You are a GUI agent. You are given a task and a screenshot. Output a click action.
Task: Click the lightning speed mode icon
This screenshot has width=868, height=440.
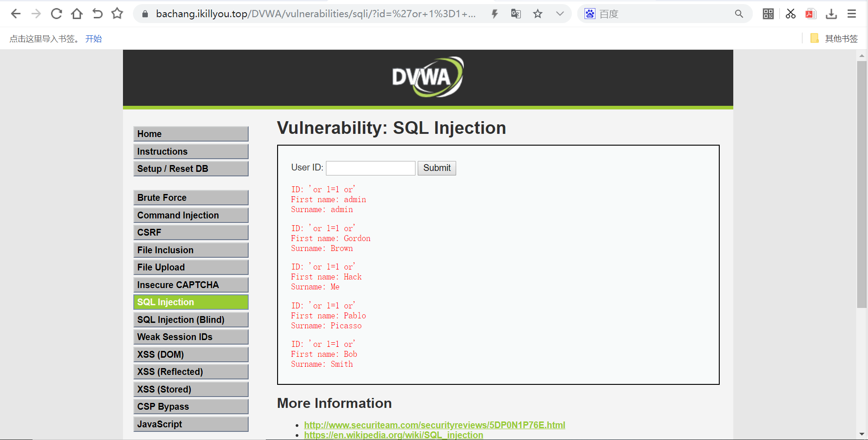coord(495,14)
